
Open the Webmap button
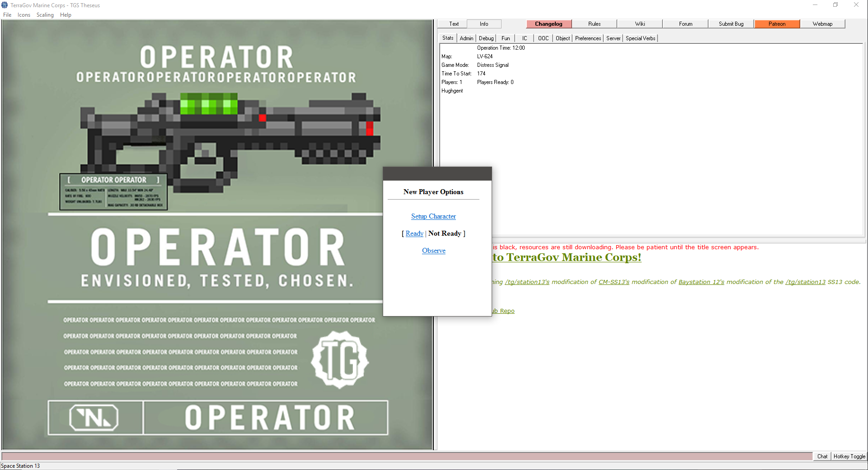822,24
